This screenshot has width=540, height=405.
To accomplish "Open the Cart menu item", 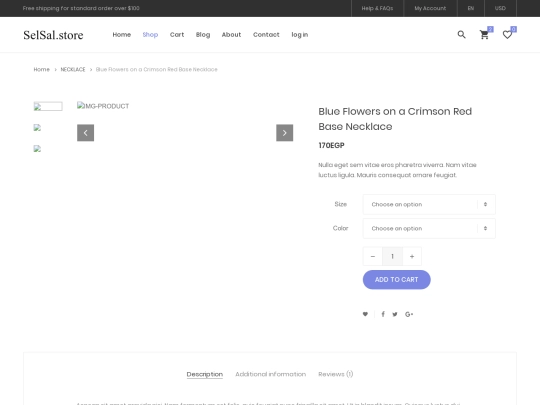I will point(177,34).
